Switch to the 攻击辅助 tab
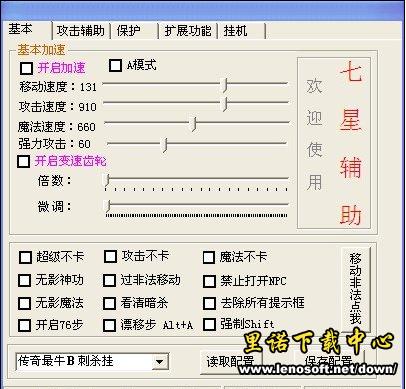 [81, 31]
